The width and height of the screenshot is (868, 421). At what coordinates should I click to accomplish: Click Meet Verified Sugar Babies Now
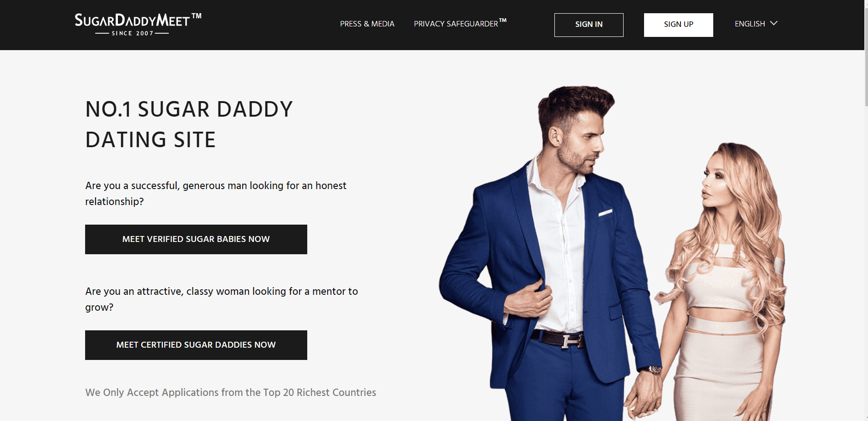click(x=196, y=239)
